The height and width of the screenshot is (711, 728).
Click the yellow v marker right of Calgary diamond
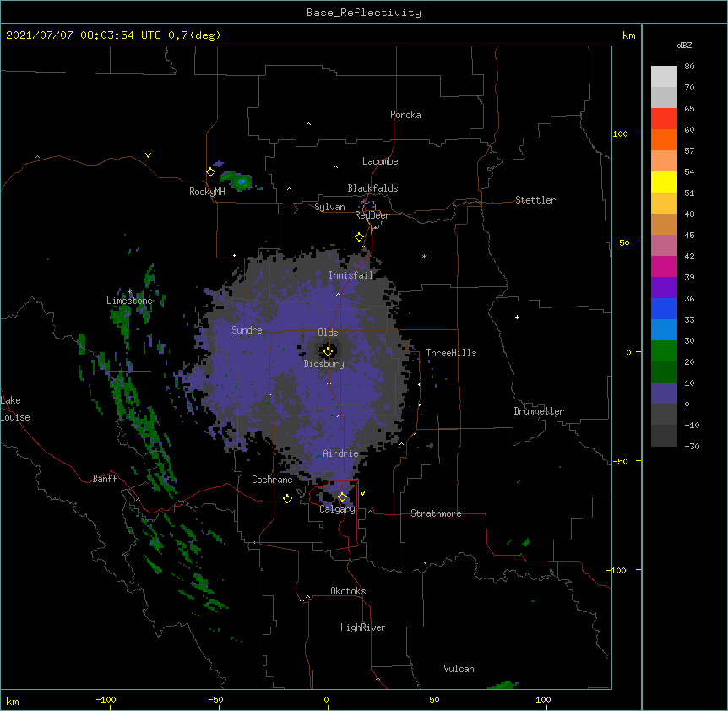pyautogui.click(x=362, y=493)
